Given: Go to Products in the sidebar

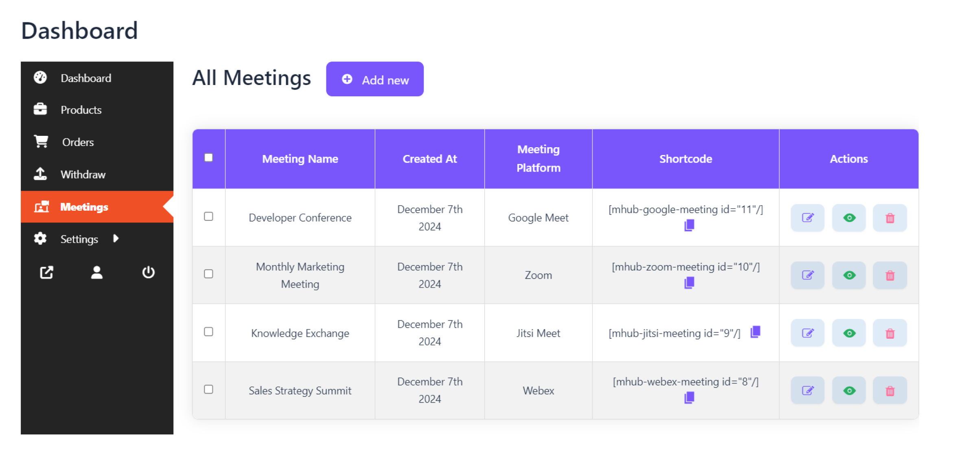Looking at the screenshot, I should coord(97,110).
